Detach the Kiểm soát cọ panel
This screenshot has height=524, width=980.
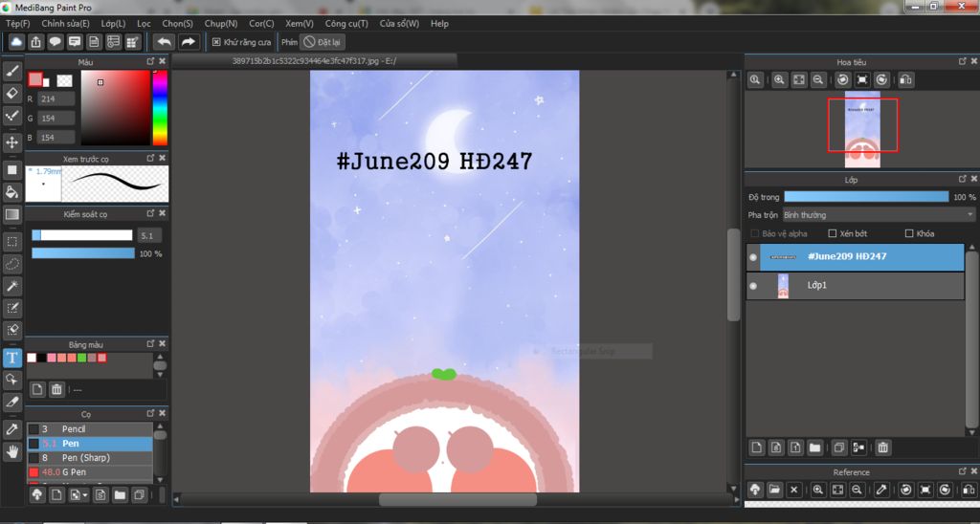150,213
